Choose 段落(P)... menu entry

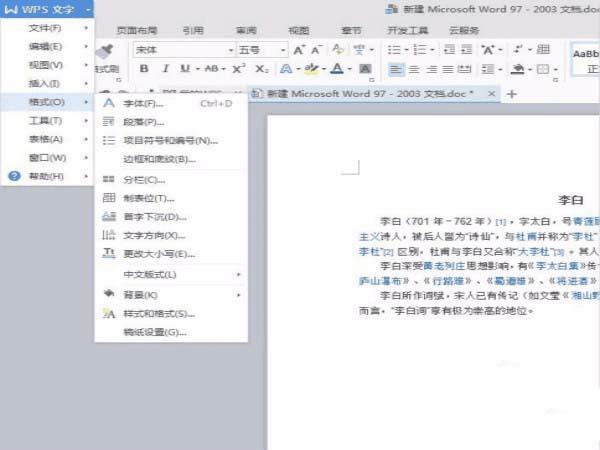[x=171, y=122]
